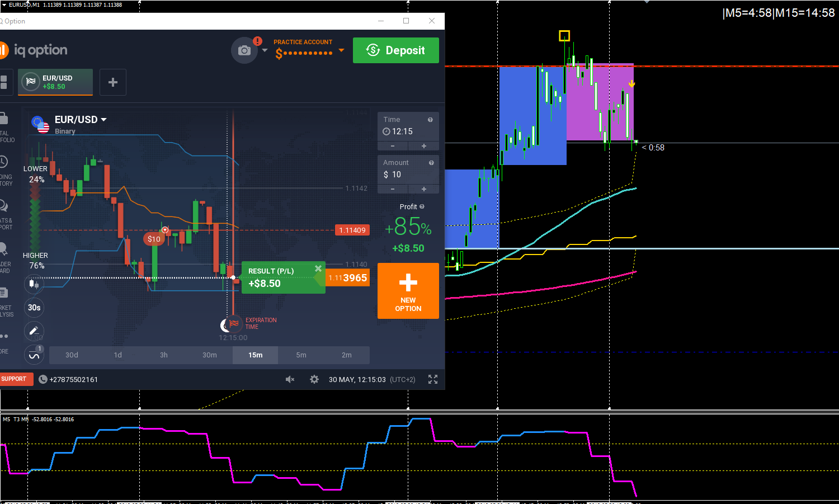
Task: Click the 1.11409 strike price label
Action: click(x=352, y=230)
